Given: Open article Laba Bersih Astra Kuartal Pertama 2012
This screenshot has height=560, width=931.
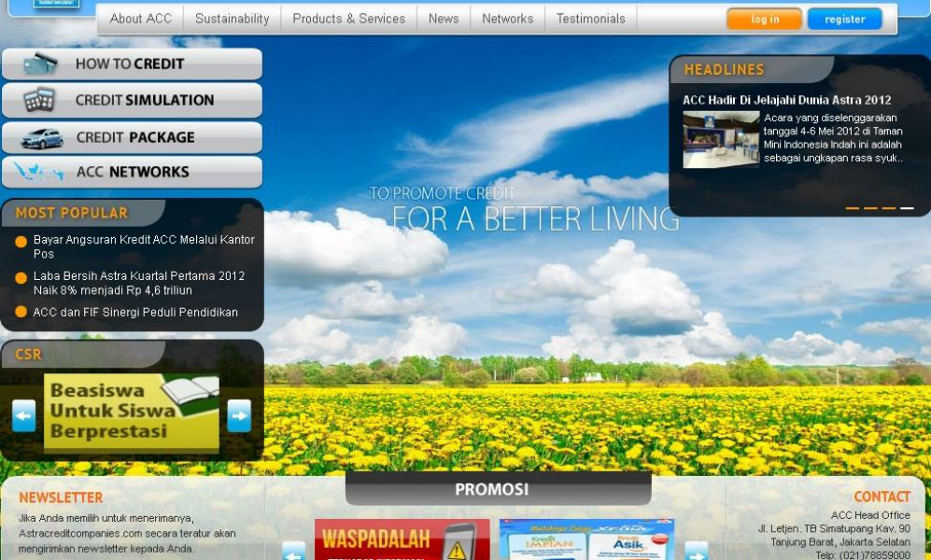Looking at the screenshot, I should click(139, 283).
